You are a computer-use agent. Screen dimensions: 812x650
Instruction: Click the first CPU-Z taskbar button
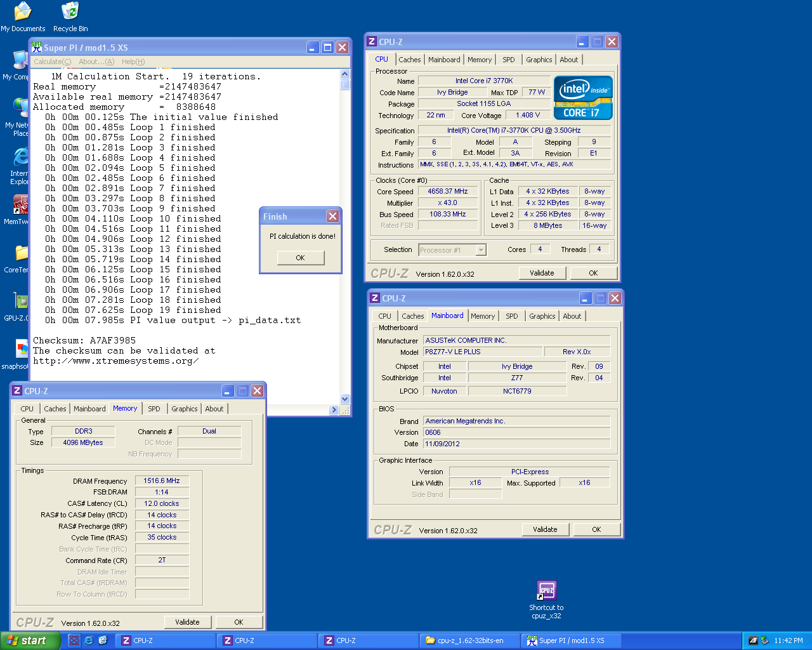point(166,640)
